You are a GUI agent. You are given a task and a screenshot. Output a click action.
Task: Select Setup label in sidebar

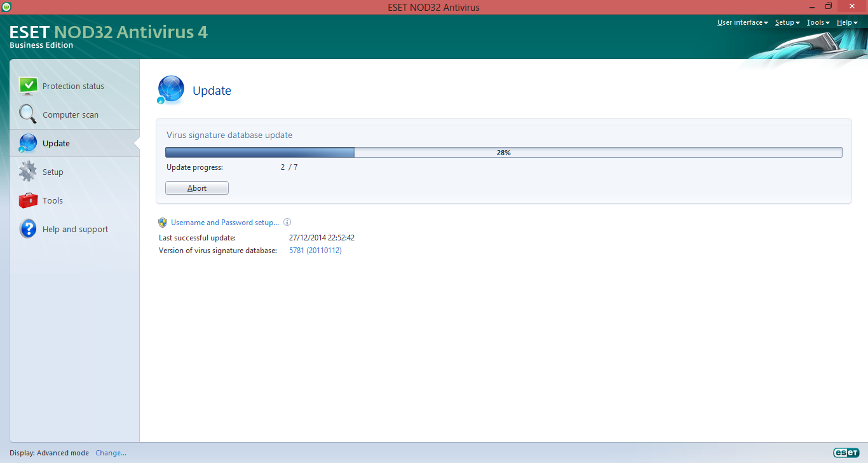[53, 172]
